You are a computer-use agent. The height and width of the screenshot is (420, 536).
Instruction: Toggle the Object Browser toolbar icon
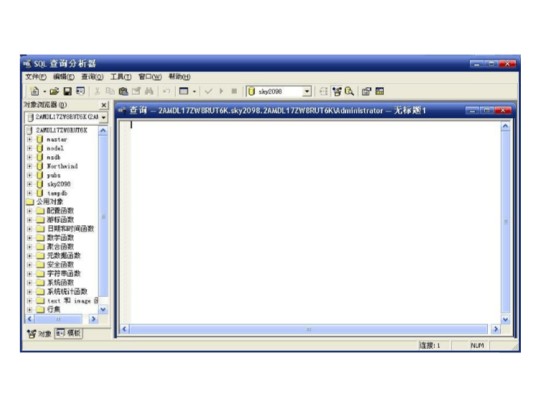(x=337, y=91)
